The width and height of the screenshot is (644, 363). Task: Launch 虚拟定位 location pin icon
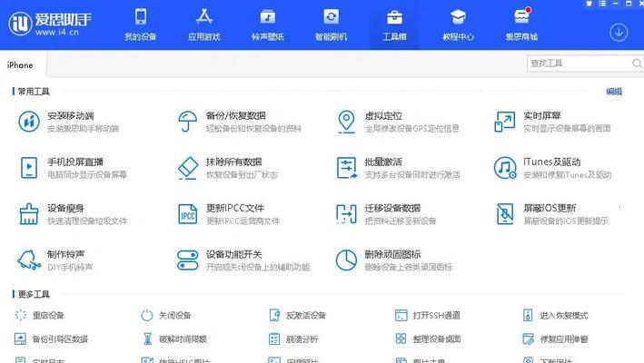point(346,122)
